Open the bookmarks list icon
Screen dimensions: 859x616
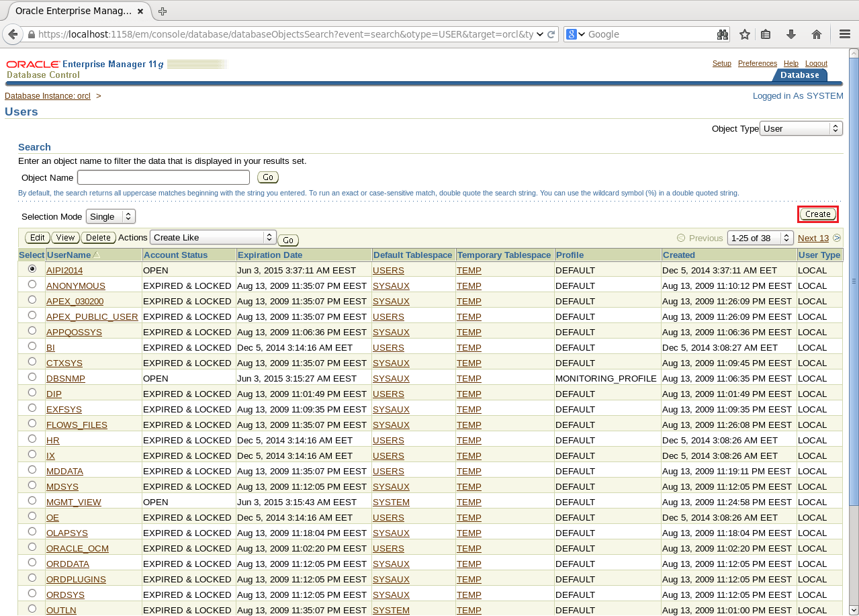[766, 34]
